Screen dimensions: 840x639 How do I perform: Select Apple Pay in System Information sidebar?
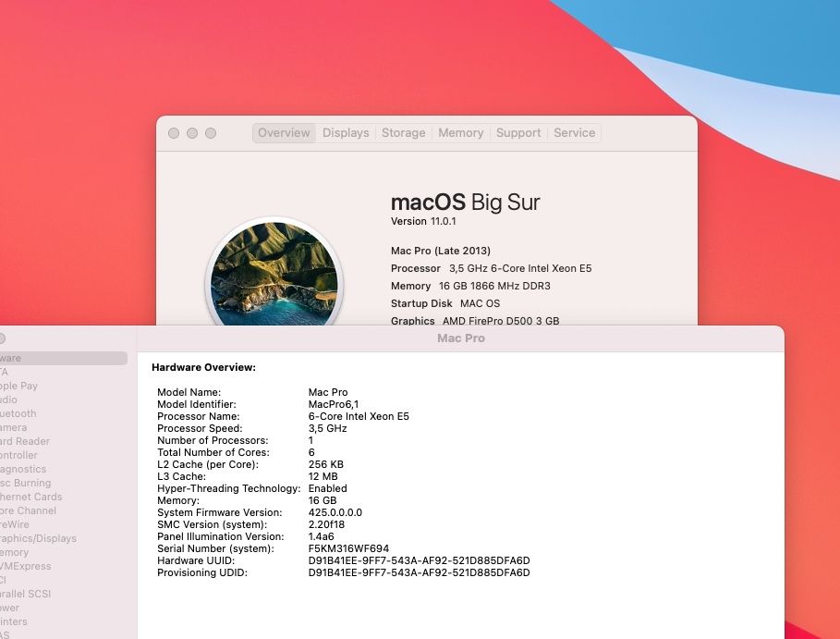(18, 386)
